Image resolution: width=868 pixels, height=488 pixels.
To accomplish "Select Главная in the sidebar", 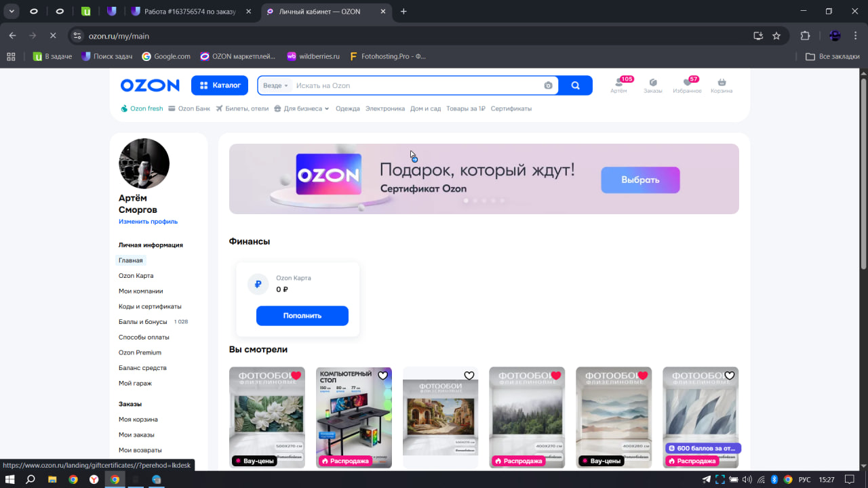I will (x=131, y=260).
